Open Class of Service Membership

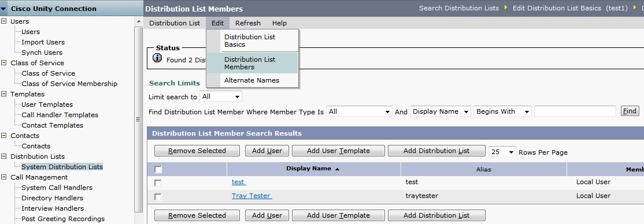tap(69, 84)
